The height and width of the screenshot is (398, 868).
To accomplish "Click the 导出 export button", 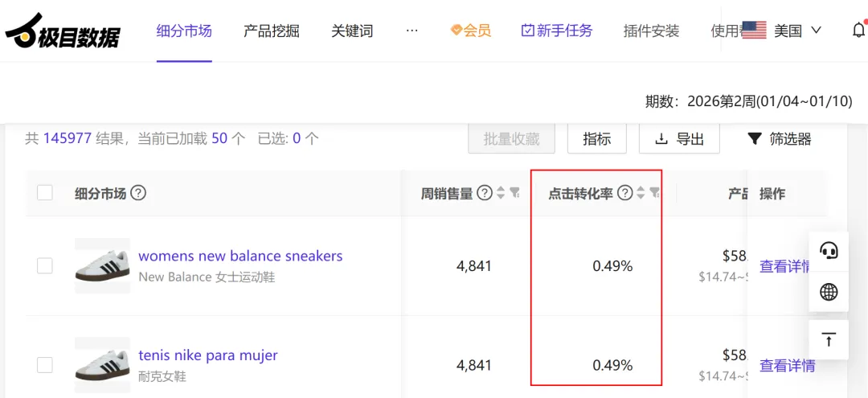I will tap(679, 139).
